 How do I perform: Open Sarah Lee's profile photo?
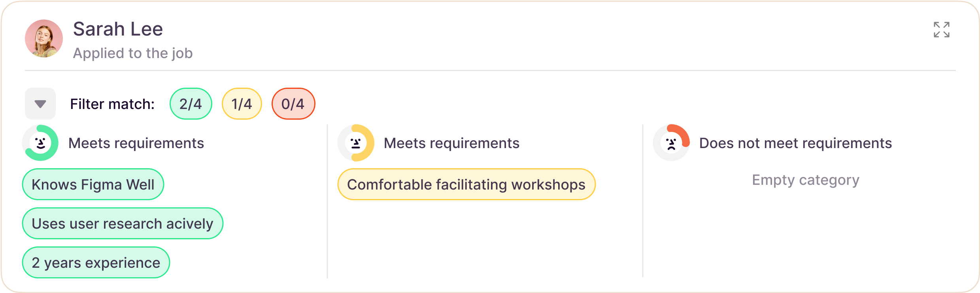[44, 39]
